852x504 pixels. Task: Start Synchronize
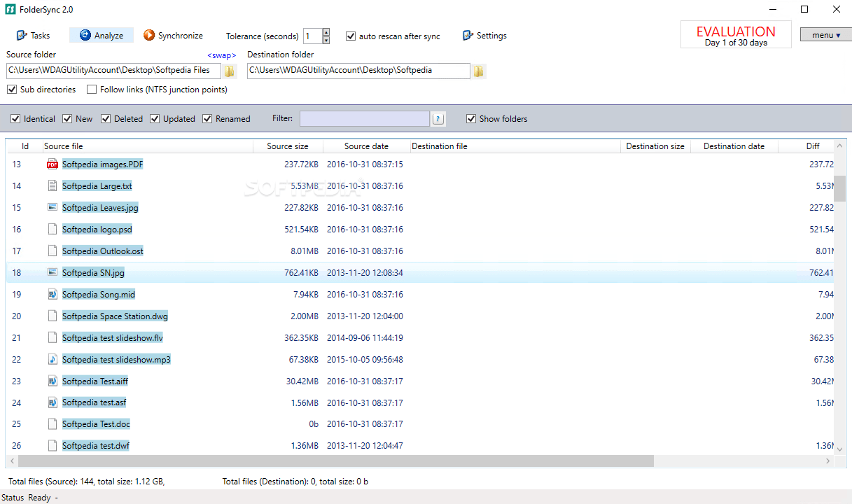tap(173, 36)
